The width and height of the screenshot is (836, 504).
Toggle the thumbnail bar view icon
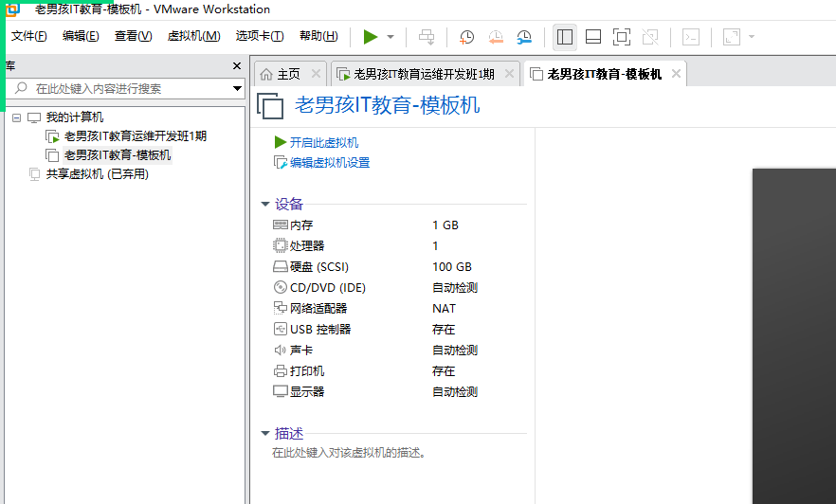pyautogui.click(x=593, y=37)
